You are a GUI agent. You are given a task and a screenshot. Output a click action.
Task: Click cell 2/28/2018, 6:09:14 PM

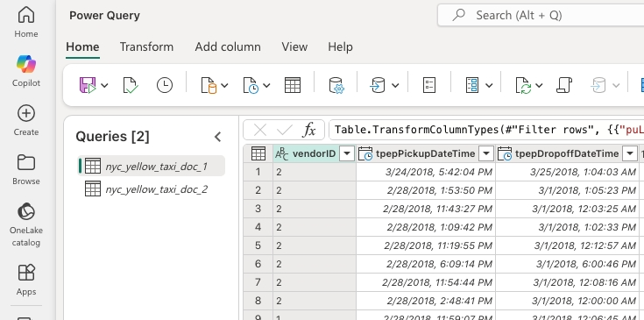tap(426, 264)
